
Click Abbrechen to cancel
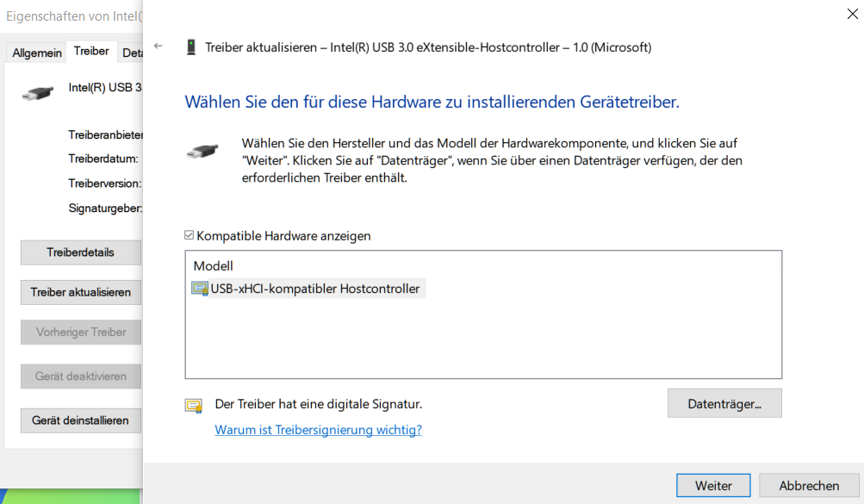pyautogui.click(x=809, y=486)
